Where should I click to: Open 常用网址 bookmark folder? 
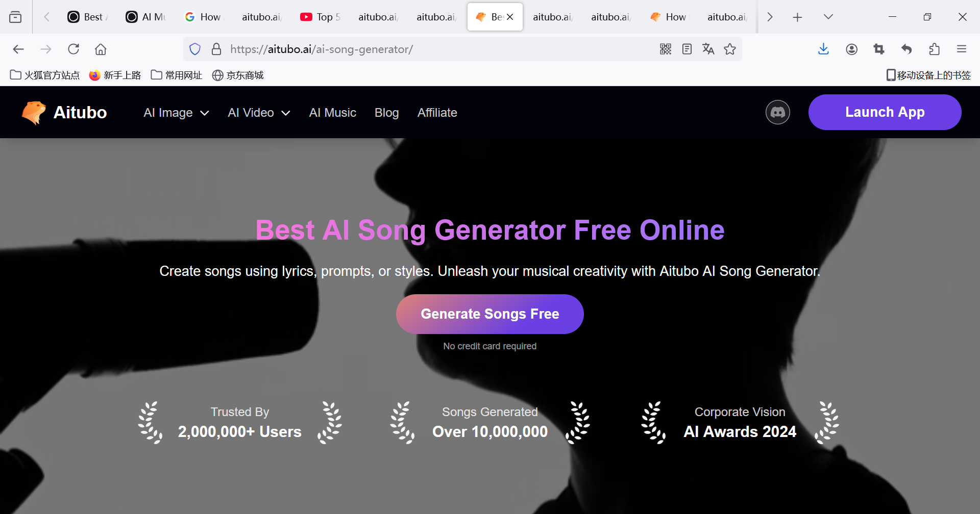177,75
